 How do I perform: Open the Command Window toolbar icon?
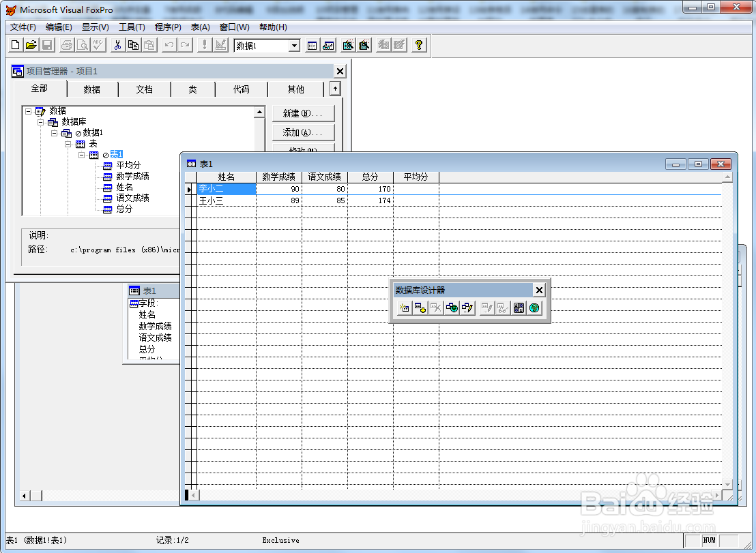pyautogui.click(x=312, y=45)
